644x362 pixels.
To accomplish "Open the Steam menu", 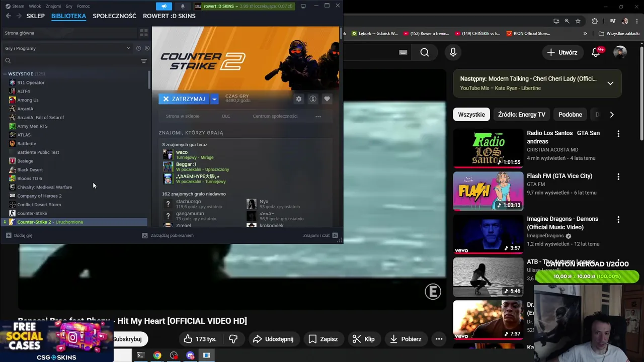I will pos(18,6).
